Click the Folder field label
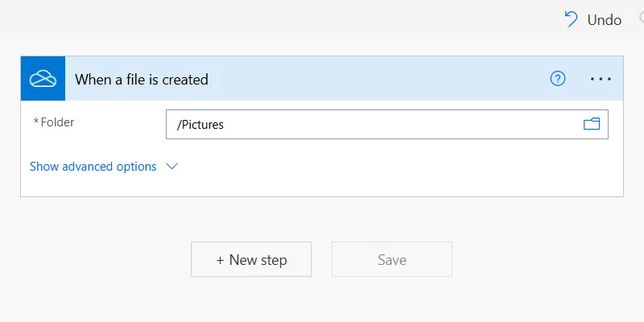This screenshot has height=322, width=644. coord(57,122)
